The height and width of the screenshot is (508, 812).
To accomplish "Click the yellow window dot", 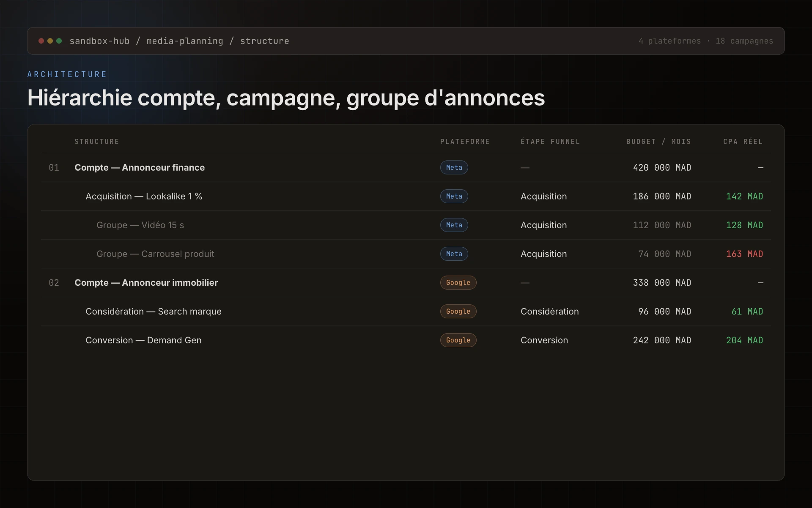I will tap(50, 41).
